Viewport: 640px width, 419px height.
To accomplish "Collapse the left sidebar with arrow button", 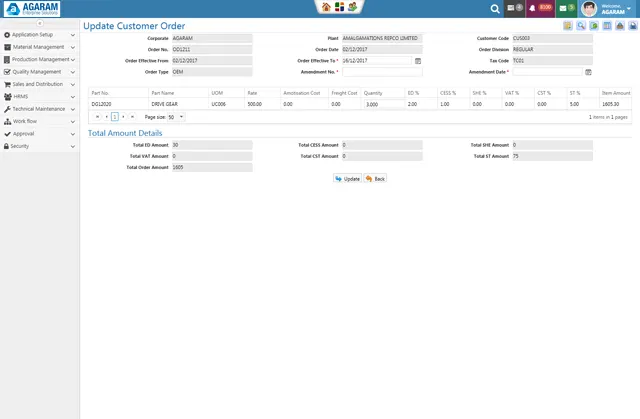I will 40,23.
